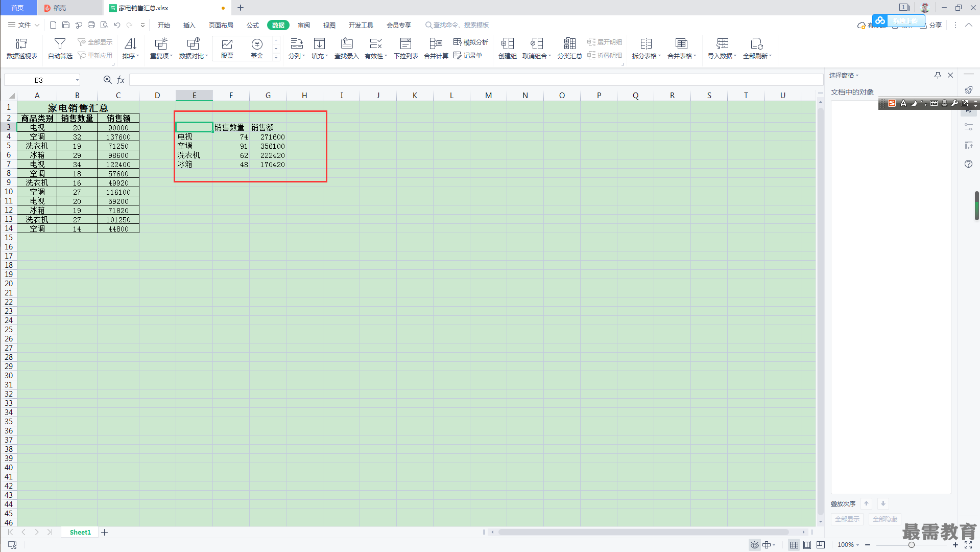Click the zoom magnifier beside formula bar

[x=108, y=80]
